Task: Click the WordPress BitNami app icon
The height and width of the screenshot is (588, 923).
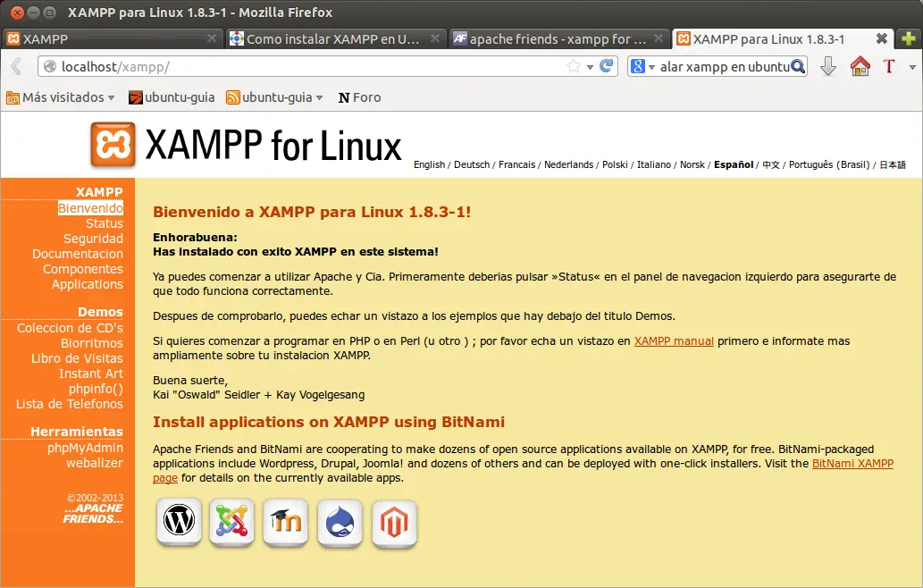Action: pos(179,522)
